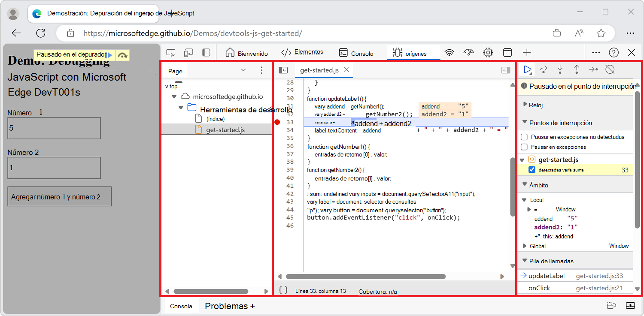This screenshot has height=316, width=644.
Task: Click the pretty-print braces icon in status bar
Action: (x=283, y=290)
